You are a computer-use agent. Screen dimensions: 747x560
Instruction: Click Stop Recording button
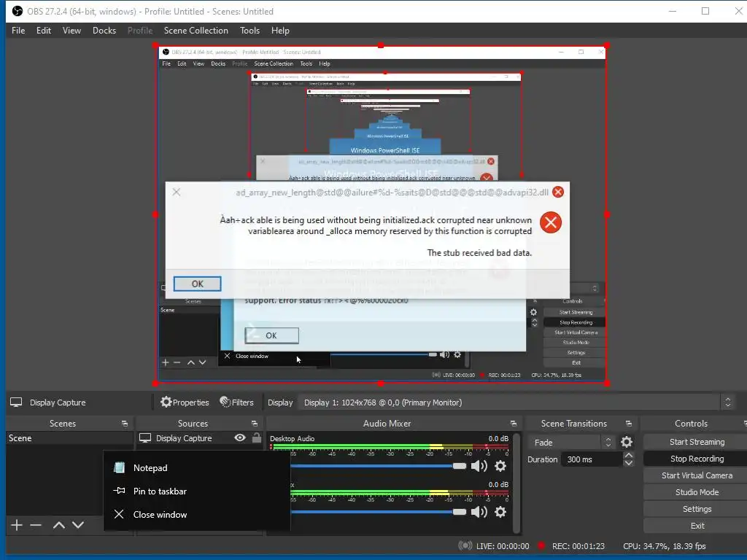click(x=696, y=459)
